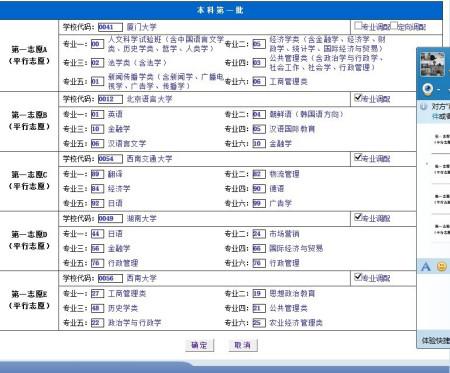Toggle 专业调配 checkbox for 湖南大学
This screenshot has height=373, width=450.
[358, 217]
